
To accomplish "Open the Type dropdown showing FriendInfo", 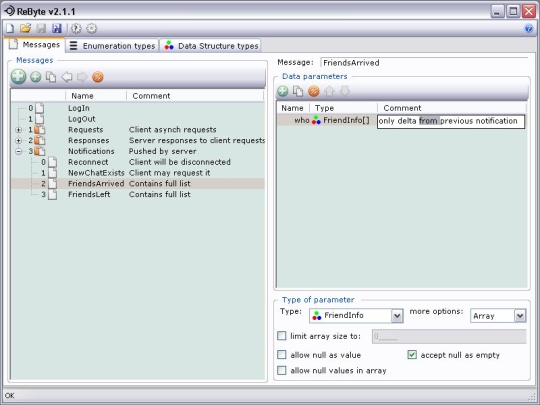I will (397, 316).
